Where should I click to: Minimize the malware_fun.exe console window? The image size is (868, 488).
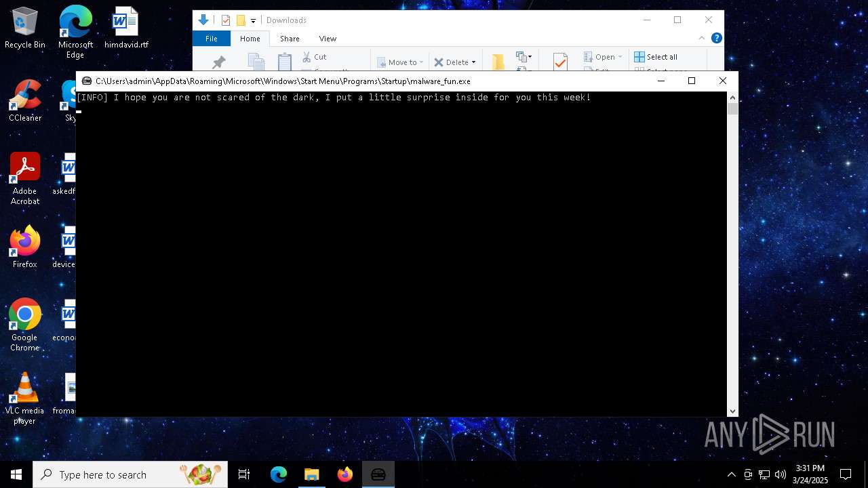coord(660,81)
